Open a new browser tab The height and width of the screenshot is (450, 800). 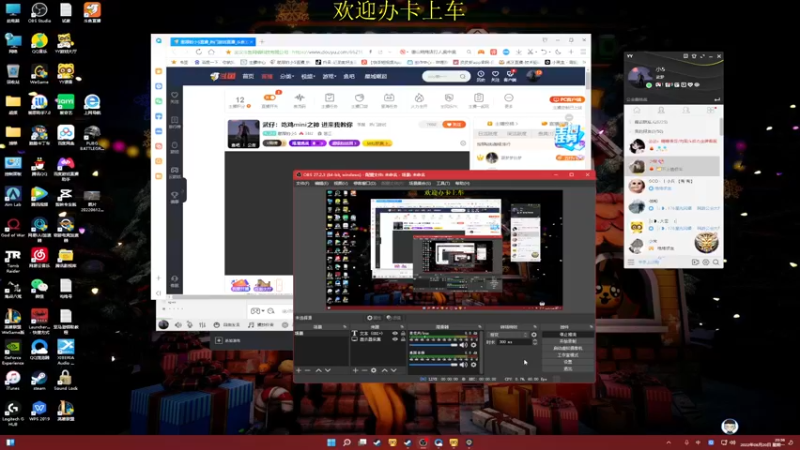262,42
